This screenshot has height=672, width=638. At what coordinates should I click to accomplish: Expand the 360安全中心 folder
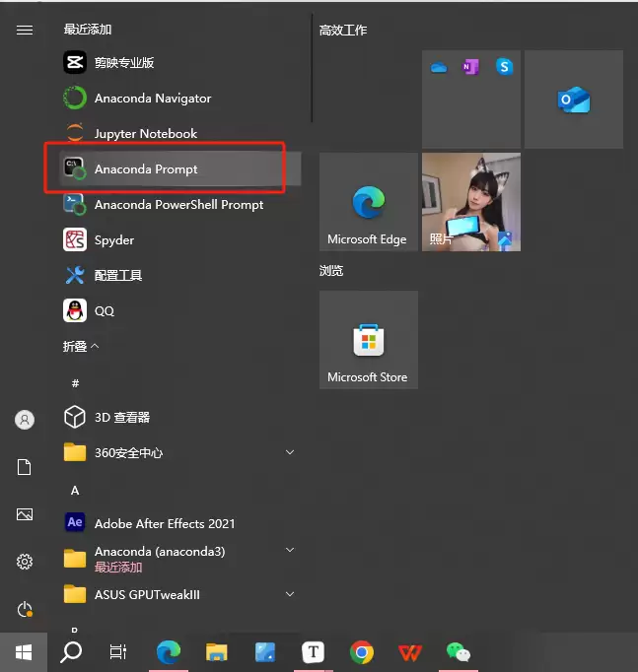(180, 452)
